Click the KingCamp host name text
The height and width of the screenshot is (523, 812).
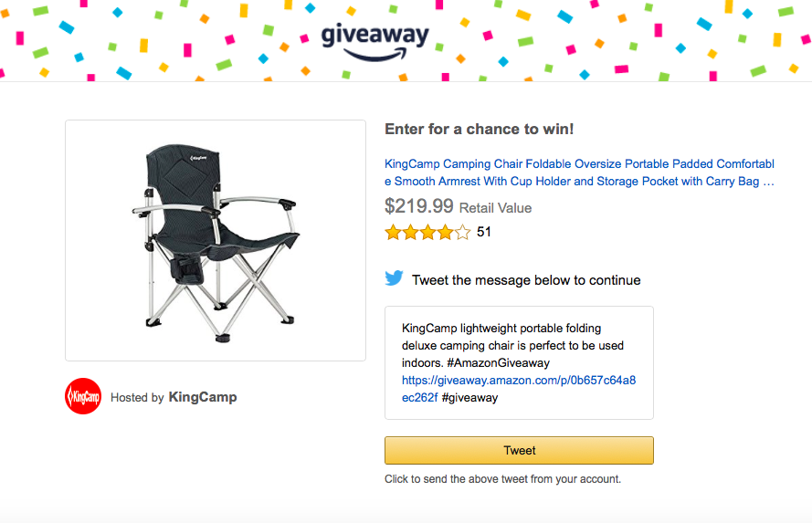pos(203,397)
